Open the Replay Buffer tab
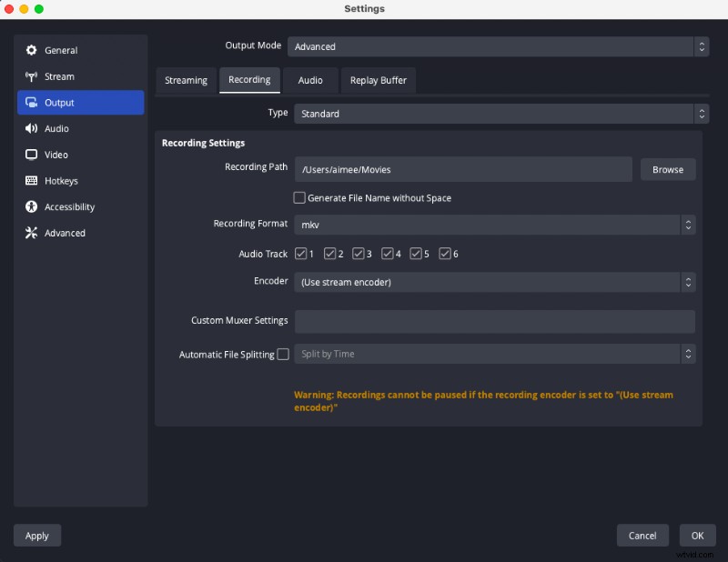728x562 pixels. (x=378, y=80)
